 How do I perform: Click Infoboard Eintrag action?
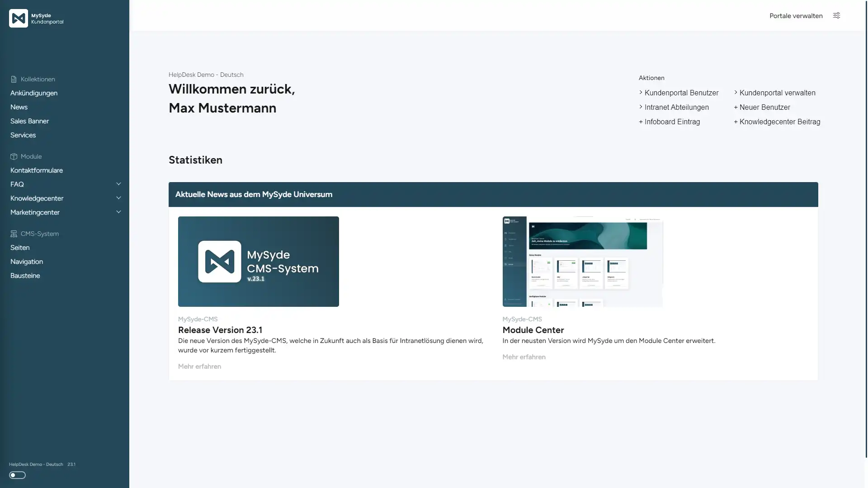669,122
